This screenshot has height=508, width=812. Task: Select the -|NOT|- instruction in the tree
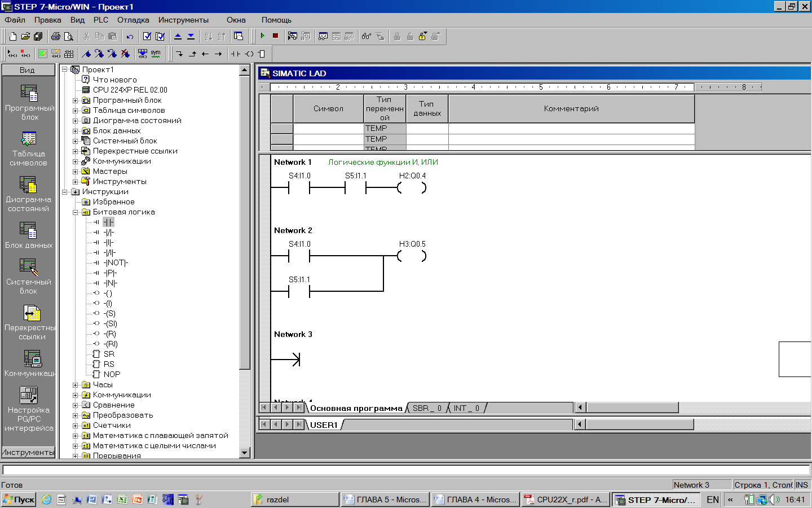coord(116,263)
